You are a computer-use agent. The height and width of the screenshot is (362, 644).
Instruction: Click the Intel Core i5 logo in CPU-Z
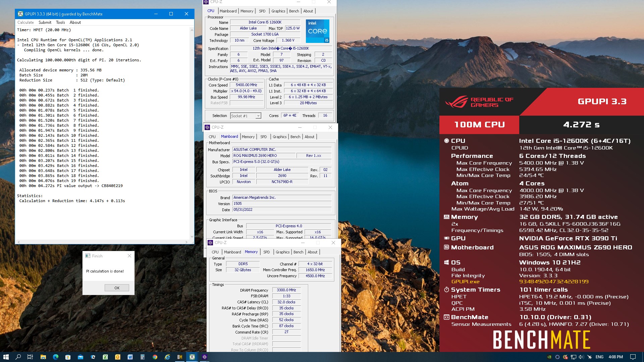[x=317, y=31]
